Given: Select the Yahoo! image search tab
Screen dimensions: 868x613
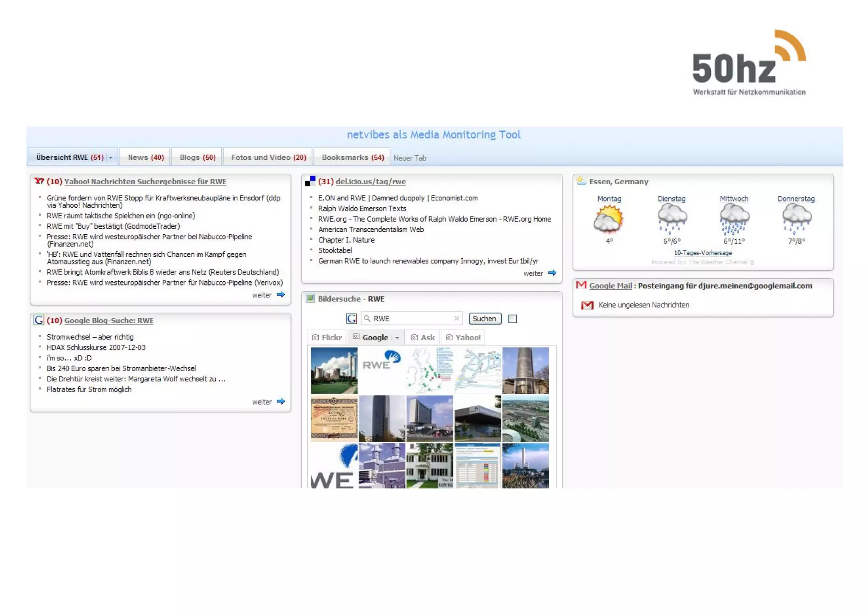Looking at the screenshot, I should [463, 338].
